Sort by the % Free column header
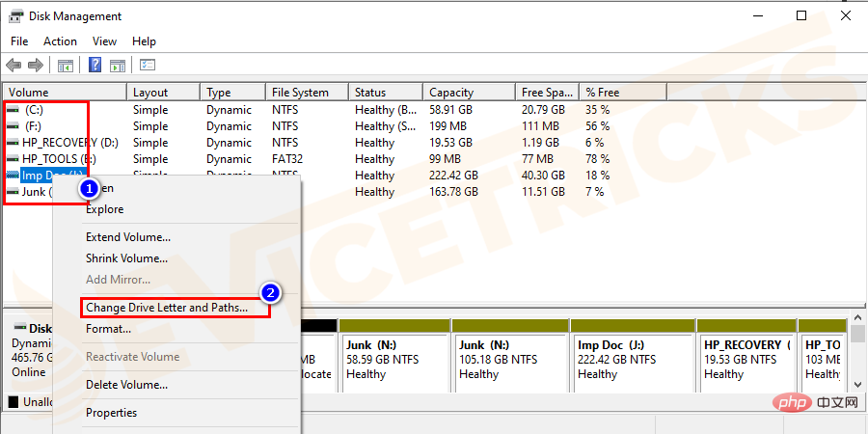Viewport: 868px width, 434px height. [x=623, y=93]
